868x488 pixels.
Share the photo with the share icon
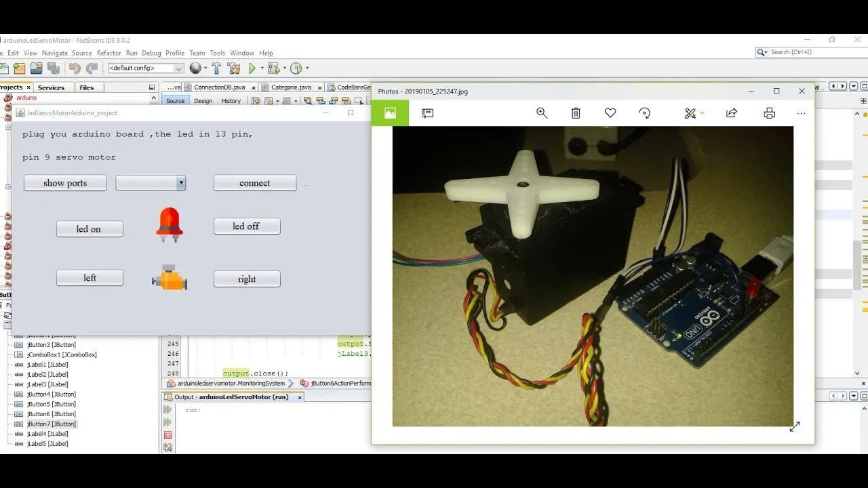click(x=732, y=113)
